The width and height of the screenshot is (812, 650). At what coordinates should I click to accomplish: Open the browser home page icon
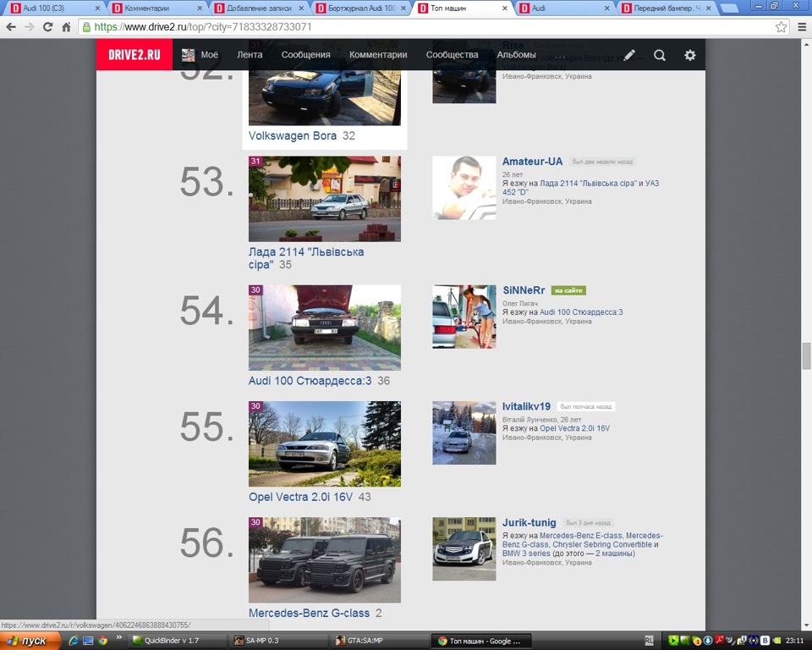tap(66, 27)
